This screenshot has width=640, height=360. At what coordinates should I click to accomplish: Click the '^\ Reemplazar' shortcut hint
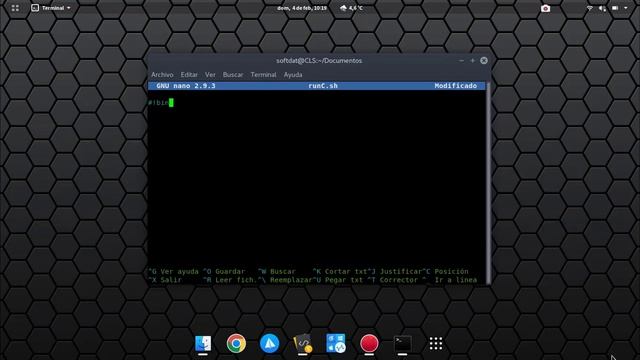click(285, 280)
